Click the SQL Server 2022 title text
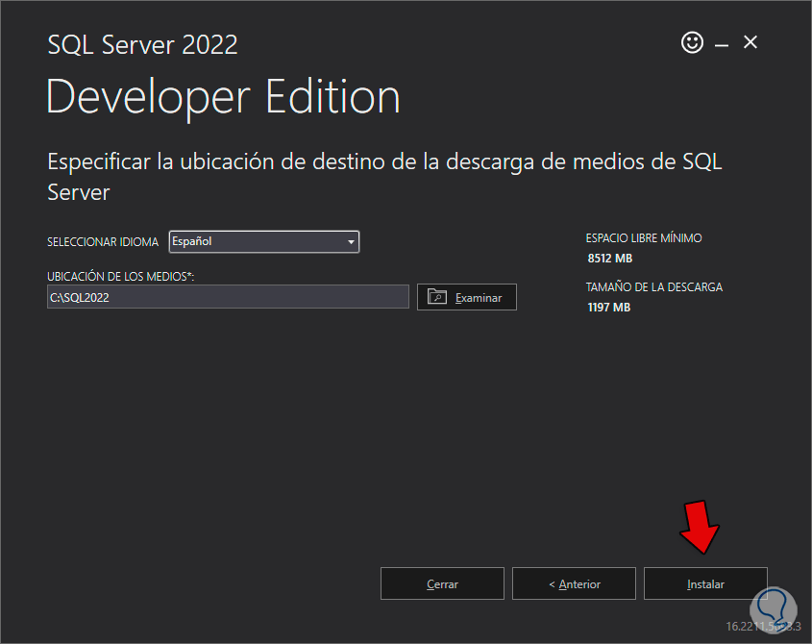 coord(142,44)
